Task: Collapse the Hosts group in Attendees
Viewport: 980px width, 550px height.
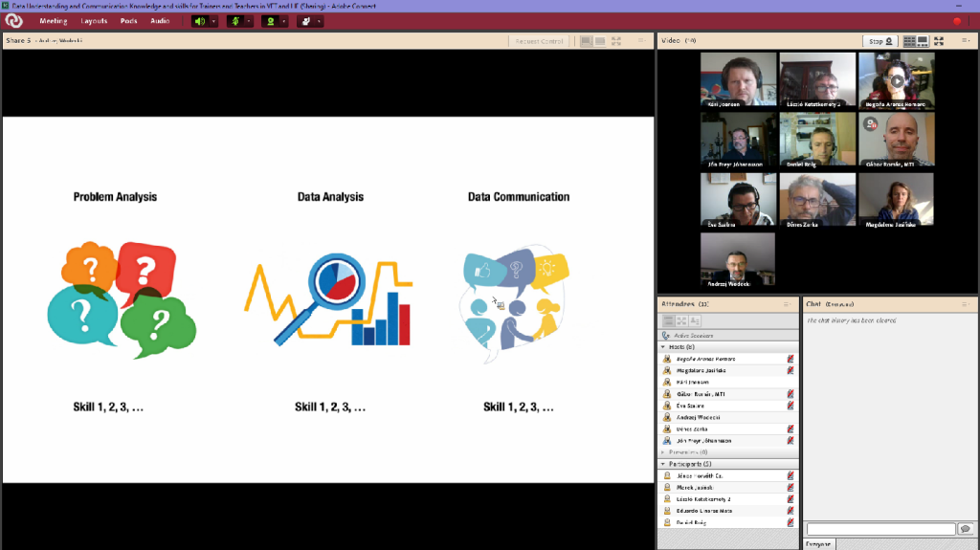Action: 662,347
